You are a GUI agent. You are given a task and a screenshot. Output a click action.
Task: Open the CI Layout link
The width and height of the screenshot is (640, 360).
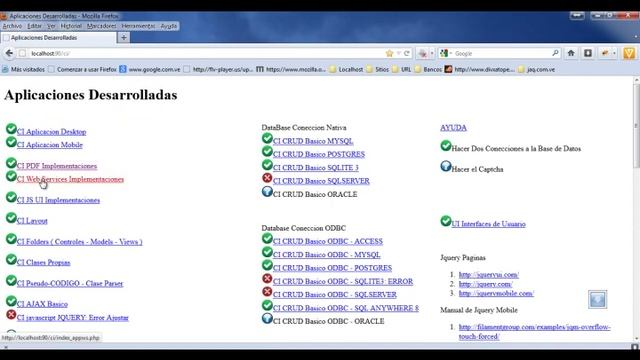(x=32, y=221)
